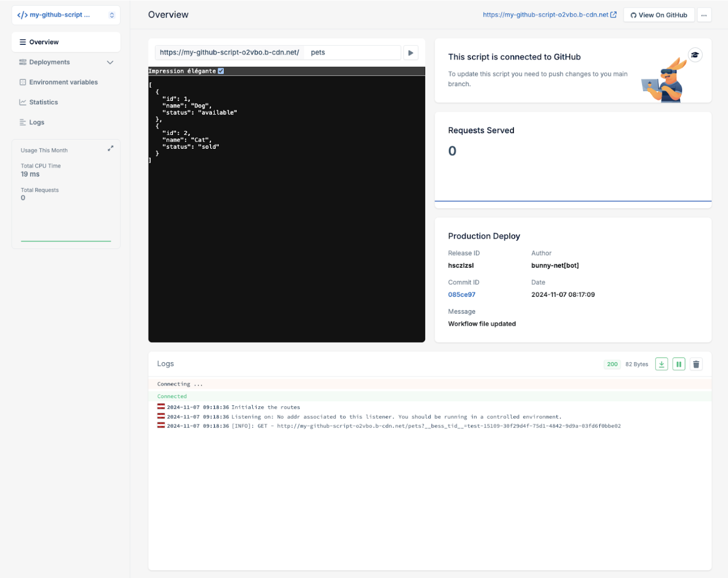The height and width of the screenshot is (578, 728).
Task: Open the three-dots more options menu
Action: point(704,15)
